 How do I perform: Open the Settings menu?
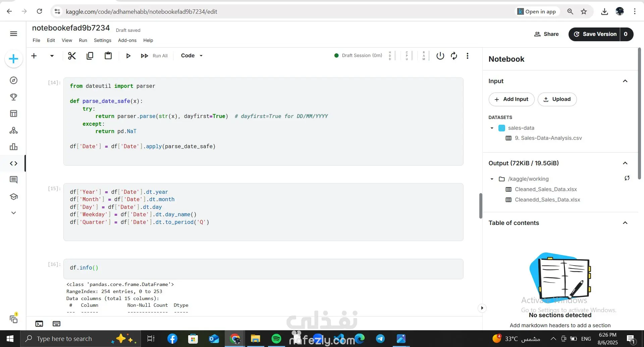tap(102, 40)
